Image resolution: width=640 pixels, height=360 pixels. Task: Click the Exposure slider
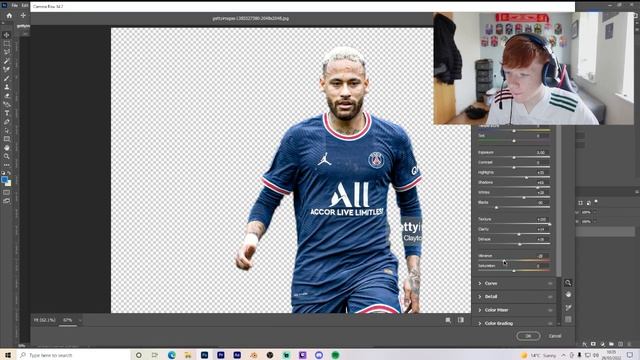click(514, 157)
